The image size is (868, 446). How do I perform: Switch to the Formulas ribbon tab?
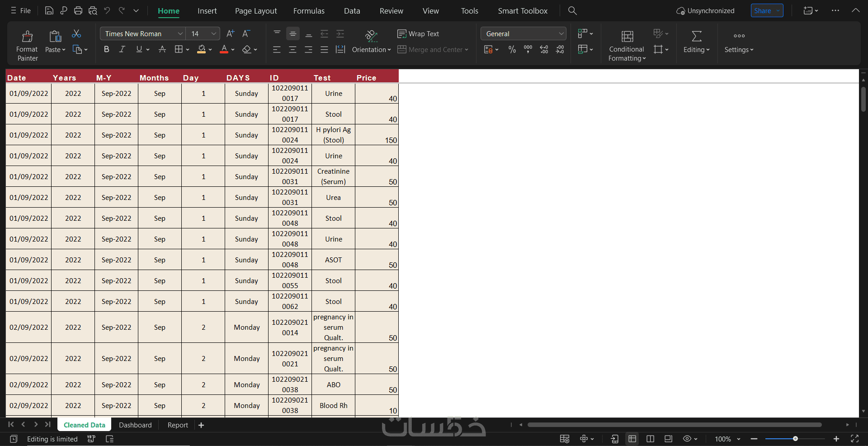tap(309, 11)
